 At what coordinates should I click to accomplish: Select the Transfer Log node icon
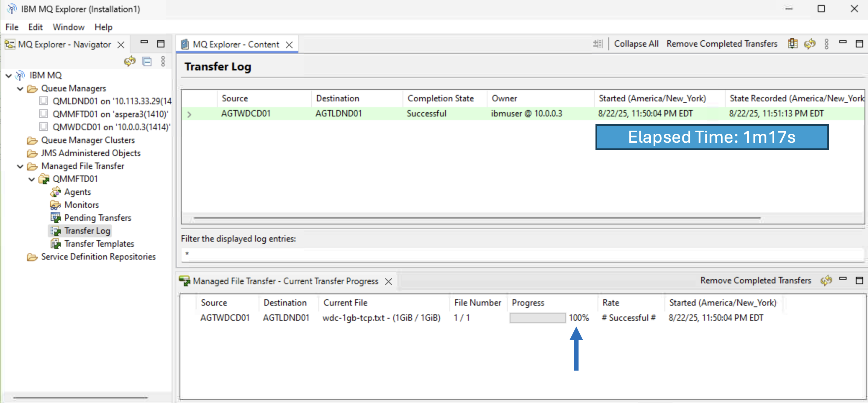tap(55, 231)
